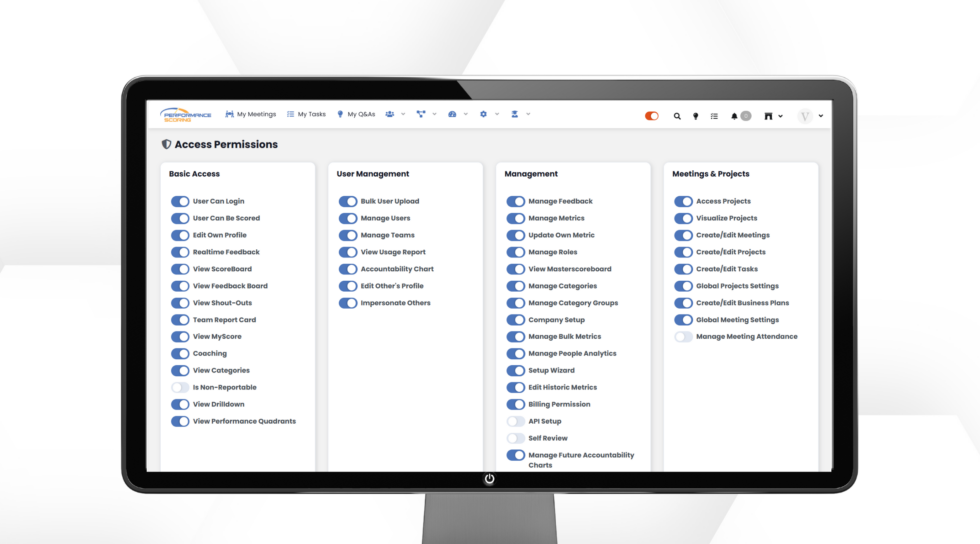Toggle Impersonate Others switch
The height and width of the screenshot is (544, 980).
[x=348, y=303]
